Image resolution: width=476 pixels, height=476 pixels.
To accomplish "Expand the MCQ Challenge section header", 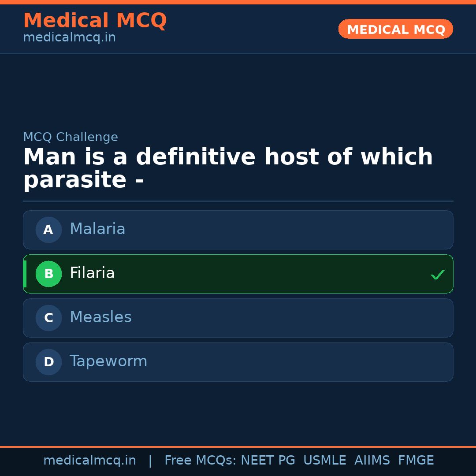I will click(x=71, y=137).
